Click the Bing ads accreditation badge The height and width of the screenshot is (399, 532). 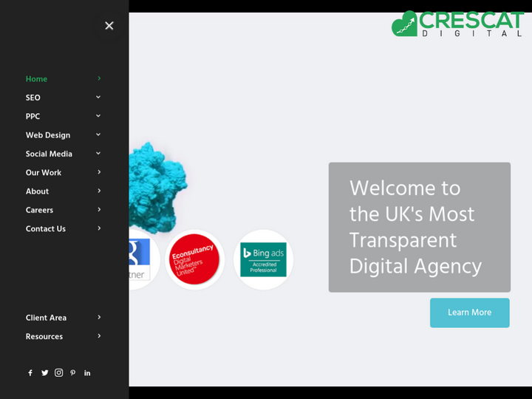(263, 259)
